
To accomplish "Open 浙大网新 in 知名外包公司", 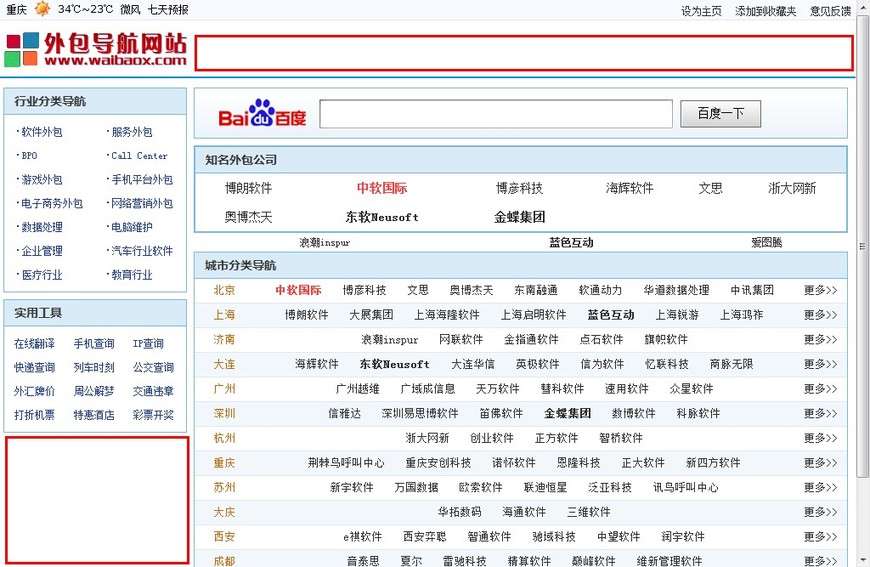I will [792, 189].
